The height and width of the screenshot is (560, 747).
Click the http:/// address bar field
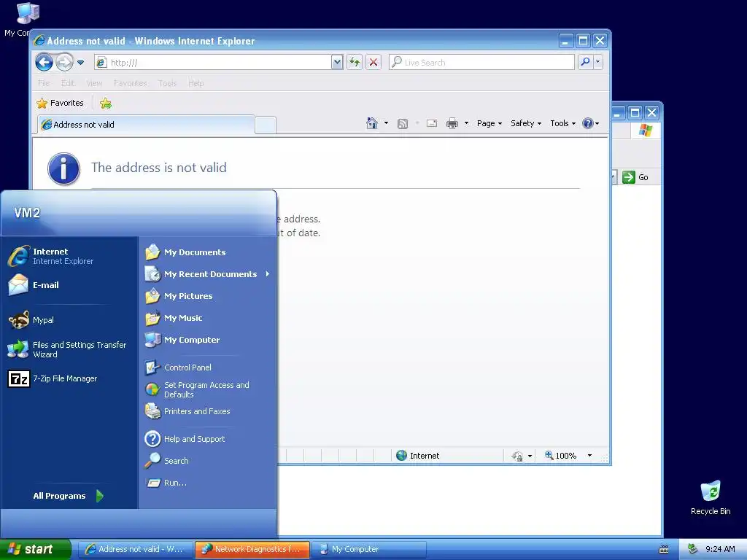pos(214,63)
